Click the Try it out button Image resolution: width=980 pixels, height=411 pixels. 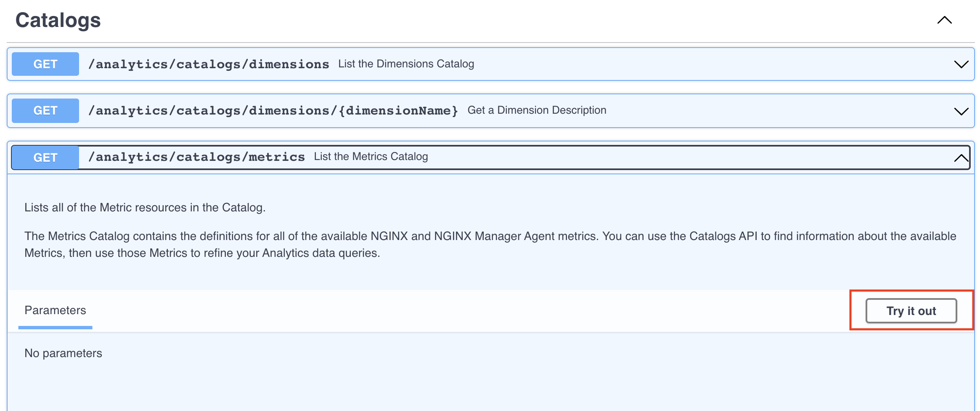point(911,311)
